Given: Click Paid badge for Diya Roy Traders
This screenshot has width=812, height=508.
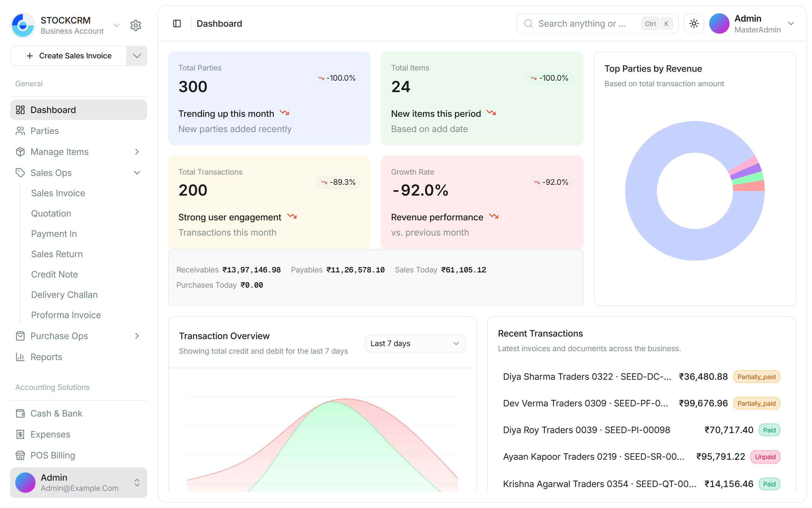Looking at the screenshot, I should [x=769, y=430].
